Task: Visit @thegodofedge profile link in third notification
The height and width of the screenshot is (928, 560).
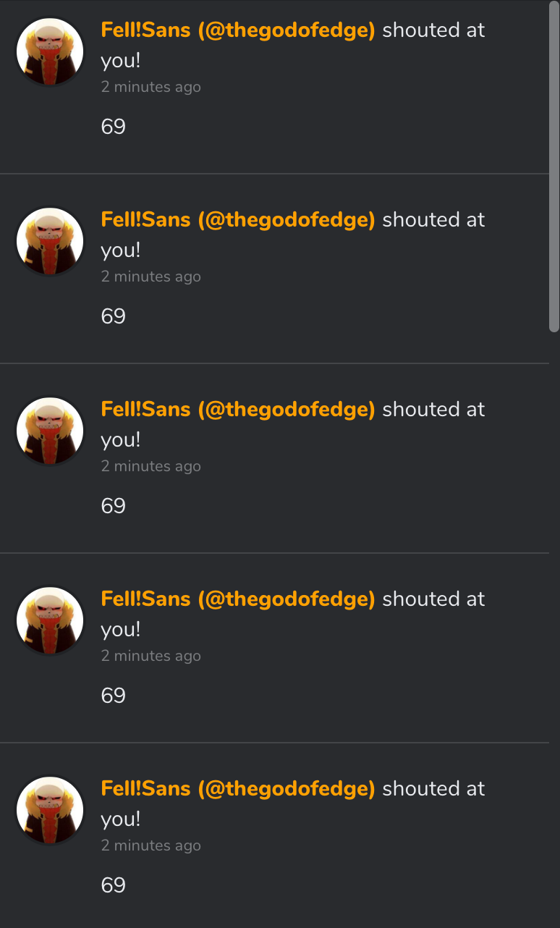Action: coord(238,410)
